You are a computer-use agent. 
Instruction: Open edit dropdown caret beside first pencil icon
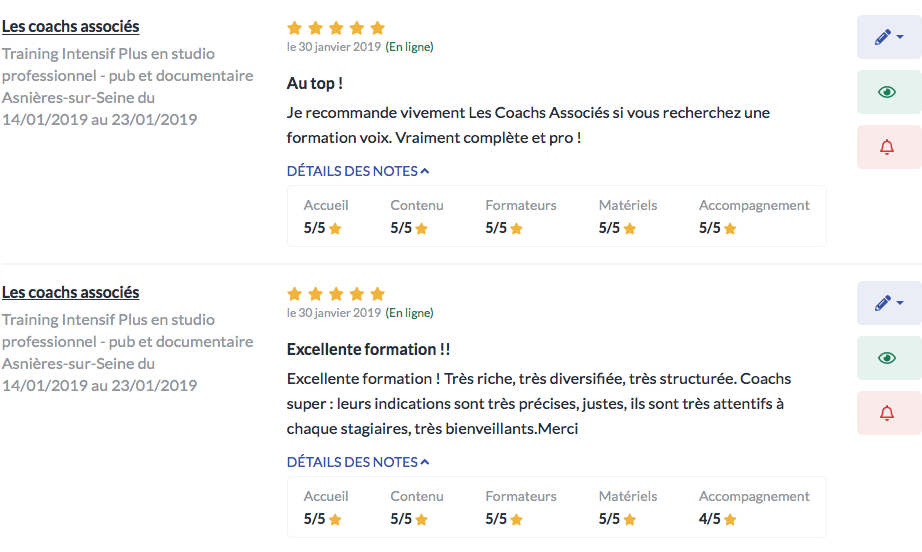tap(900, 37)
